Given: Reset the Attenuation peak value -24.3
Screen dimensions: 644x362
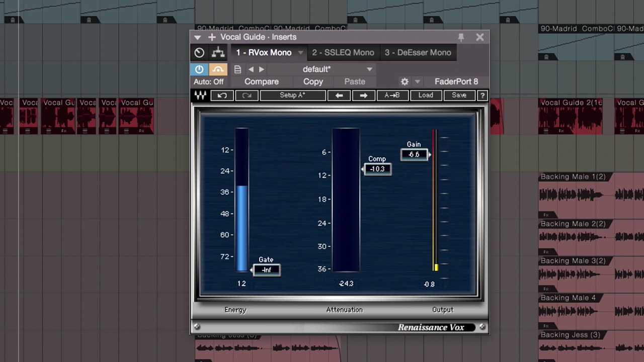Looking at the screenshot, I should (x=346, y=284).
